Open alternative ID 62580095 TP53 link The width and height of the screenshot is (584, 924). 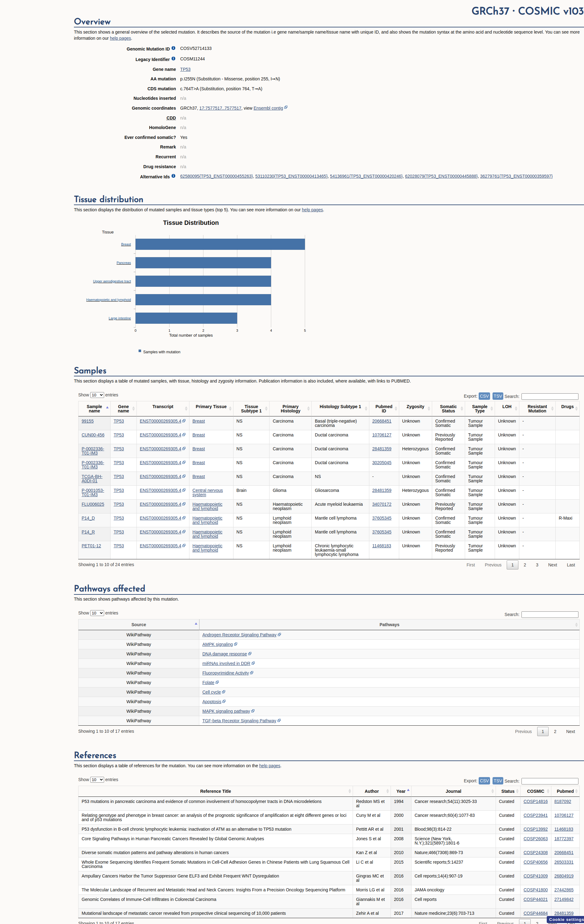coord(217,176)
